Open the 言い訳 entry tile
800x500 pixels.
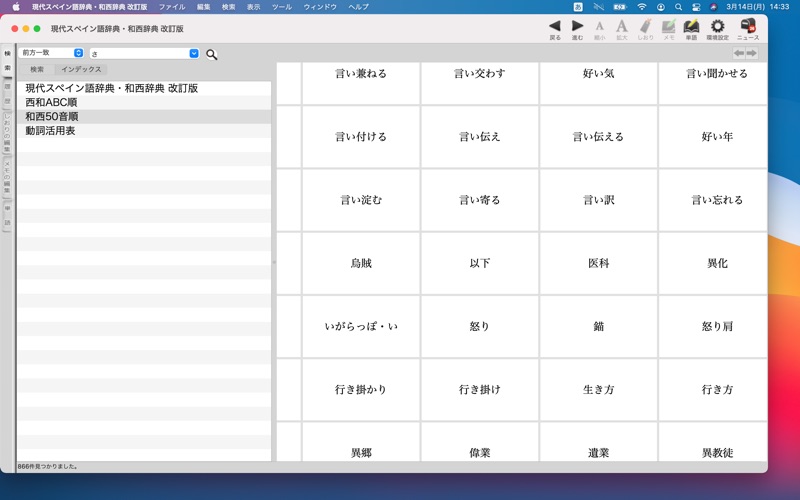tap(598, 200)
